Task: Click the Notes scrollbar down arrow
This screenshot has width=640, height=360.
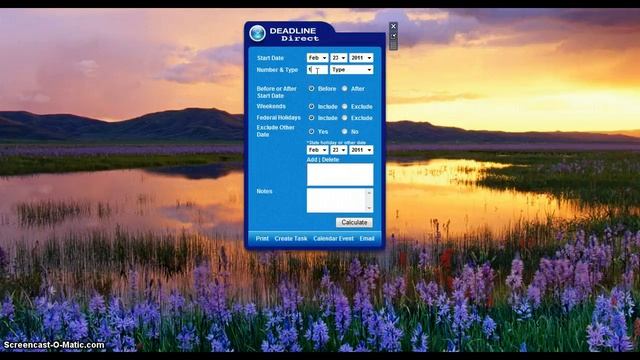Action: (x=369, y=209)
